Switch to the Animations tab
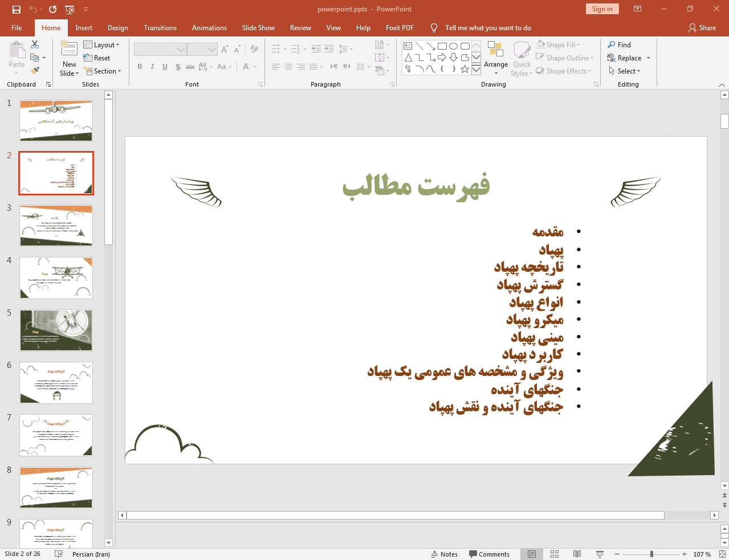This screenshot has width=729, height=560. [x=209, y=27]
